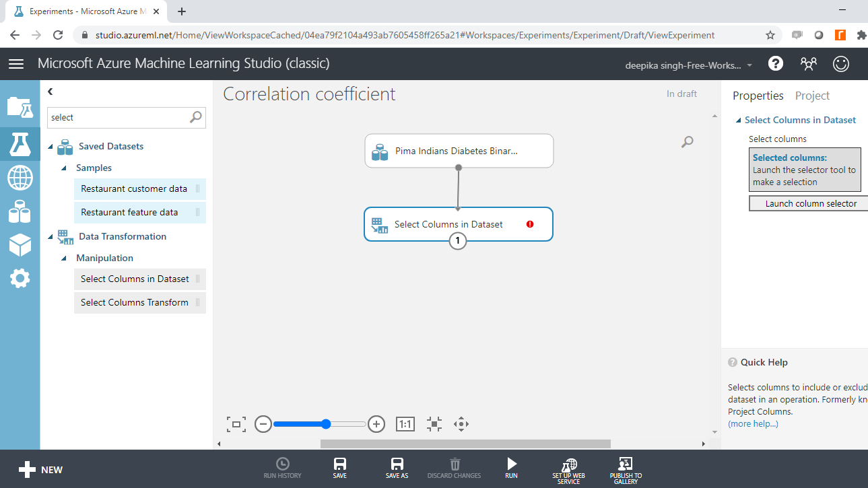Collapse Select Columns in Dataset properties section
This screenshot has width=868, height=488.
pos(739,120)
